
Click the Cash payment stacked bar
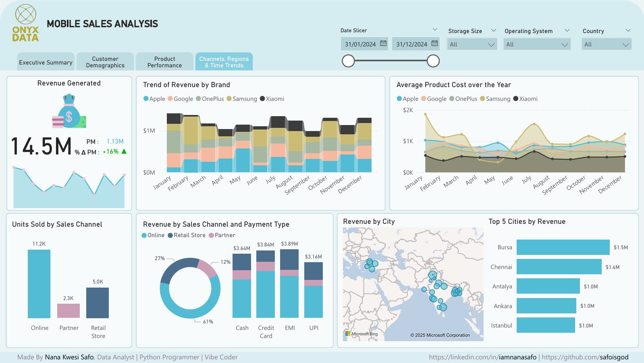click(x=242, y=286)
